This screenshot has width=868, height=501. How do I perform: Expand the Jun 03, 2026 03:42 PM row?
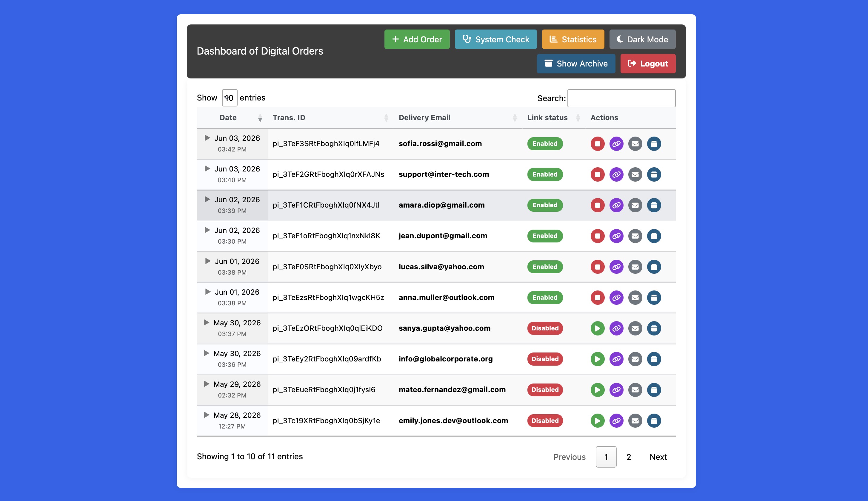(207, 138)
